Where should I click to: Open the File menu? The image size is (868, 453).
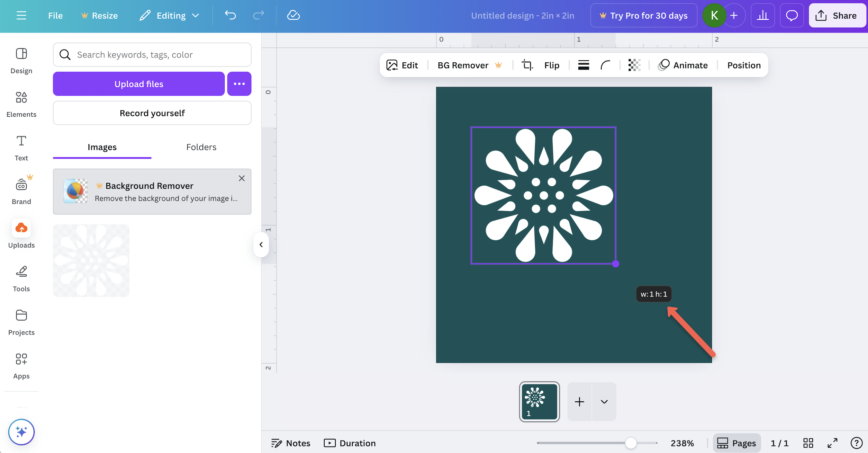click(55, 16)
